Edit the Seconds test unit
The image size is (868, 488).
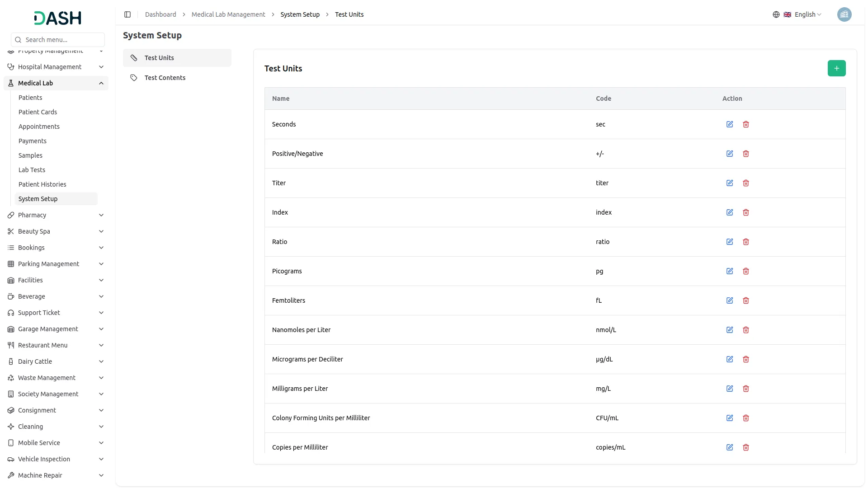(x=729, y=124)
